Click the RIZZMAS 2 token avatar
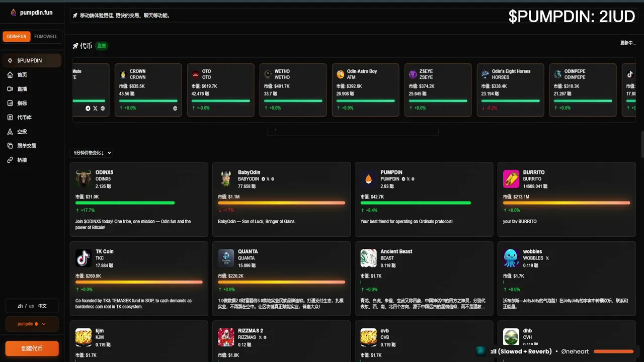This screenshot has width=644, height=362. [x=226, y=337]
